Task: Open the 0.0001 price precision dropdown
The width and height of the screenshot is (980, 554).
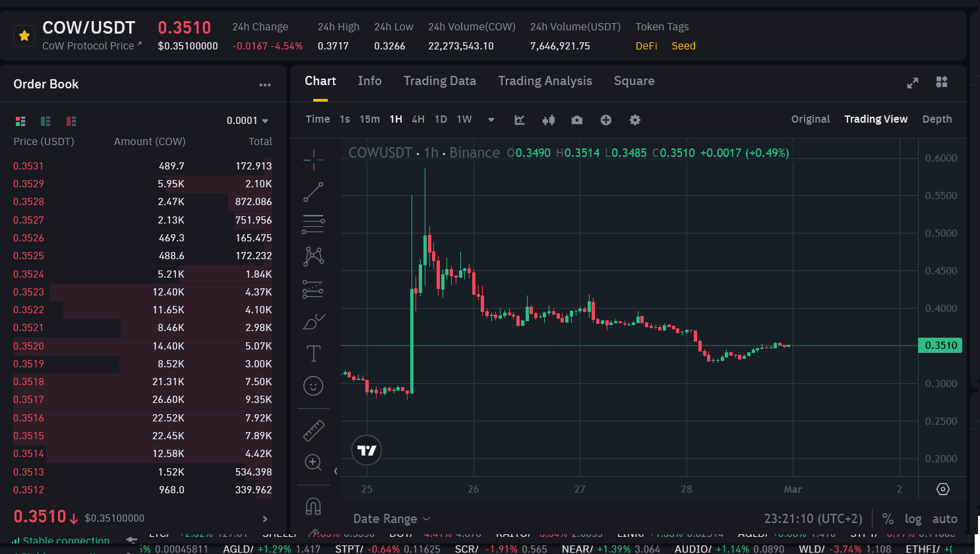Action: (247, 121)
